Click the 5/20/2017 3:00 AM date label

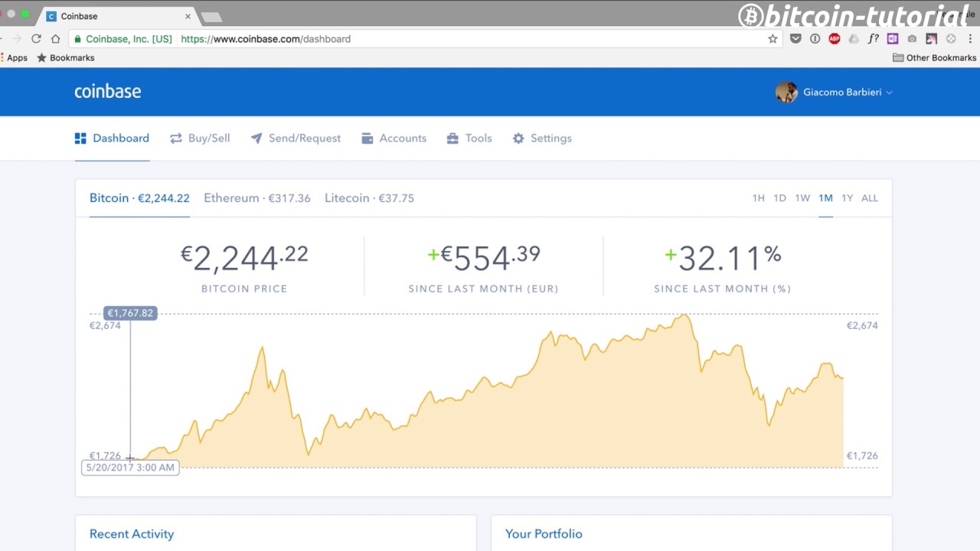(130, 468)
